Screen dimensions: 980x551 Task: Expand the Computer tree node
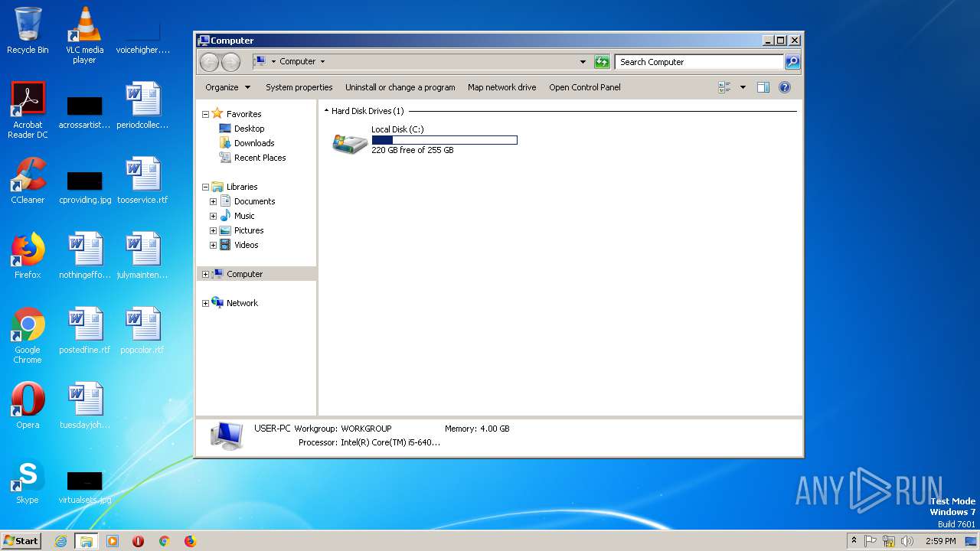(x=205, y=274)
